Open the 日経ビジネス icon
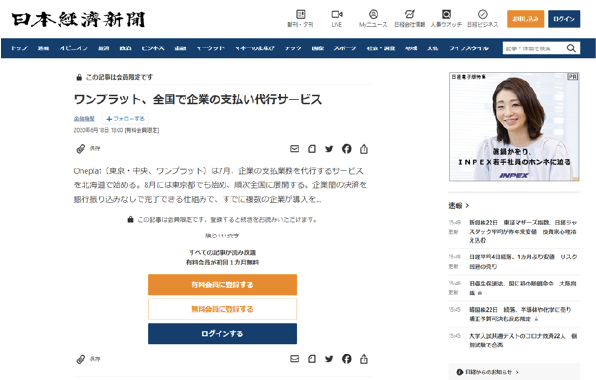 click(x=483, y=14)
